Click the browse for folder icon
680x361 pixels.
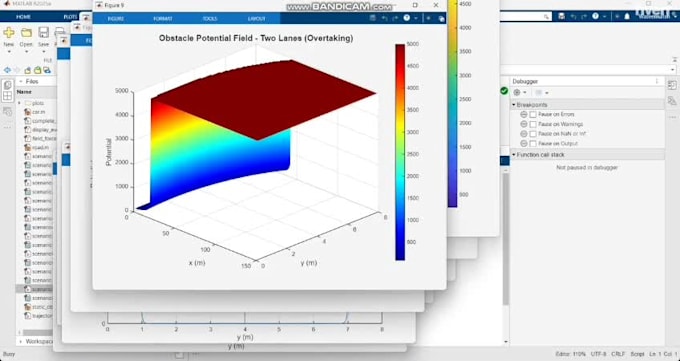tap(37, 70)
